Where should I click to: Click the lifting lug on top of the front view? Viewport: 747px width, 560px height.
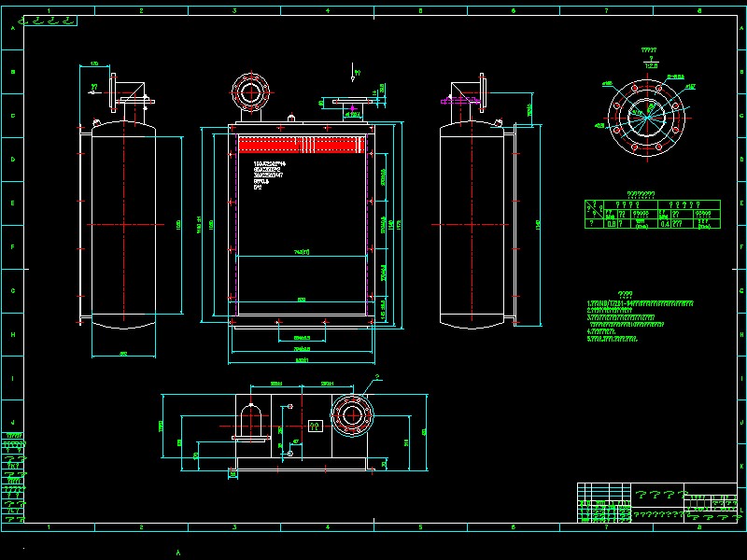(x=291, y=118)
